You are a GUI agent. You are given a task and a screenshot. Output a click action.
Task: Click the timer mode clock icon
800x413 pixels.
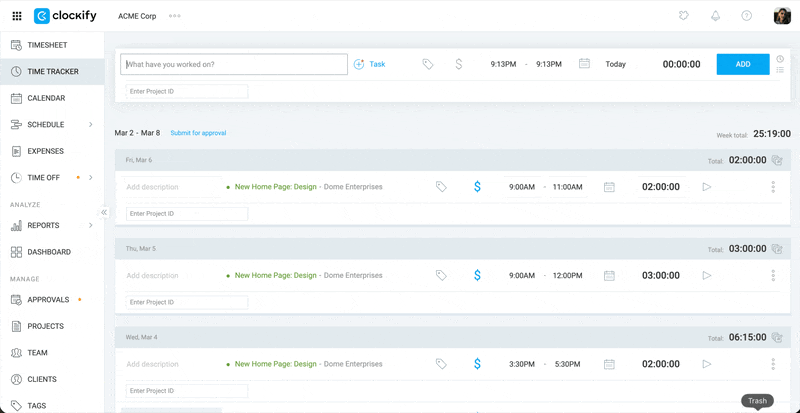tap(780, 58)
